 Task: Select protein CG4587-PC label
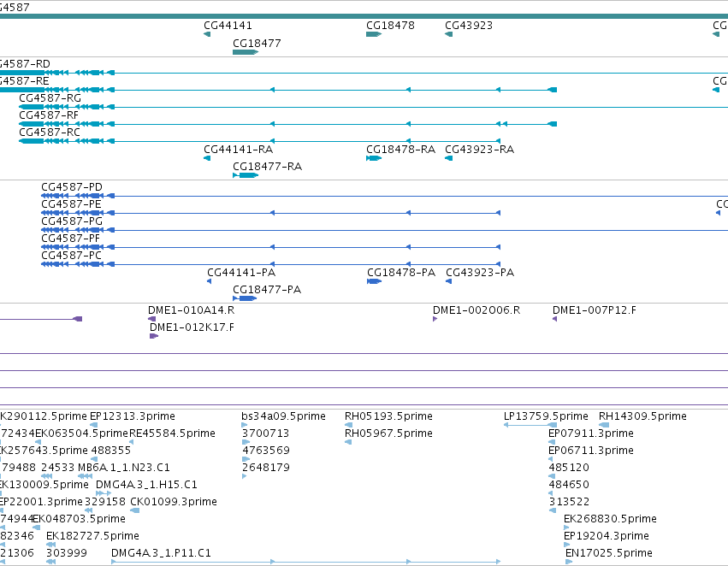click(x=72, y=256)
